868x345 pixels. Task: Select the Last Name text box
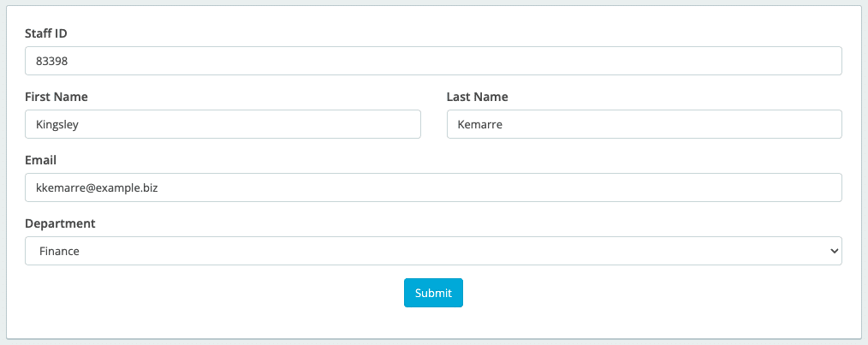coord(645,124)
